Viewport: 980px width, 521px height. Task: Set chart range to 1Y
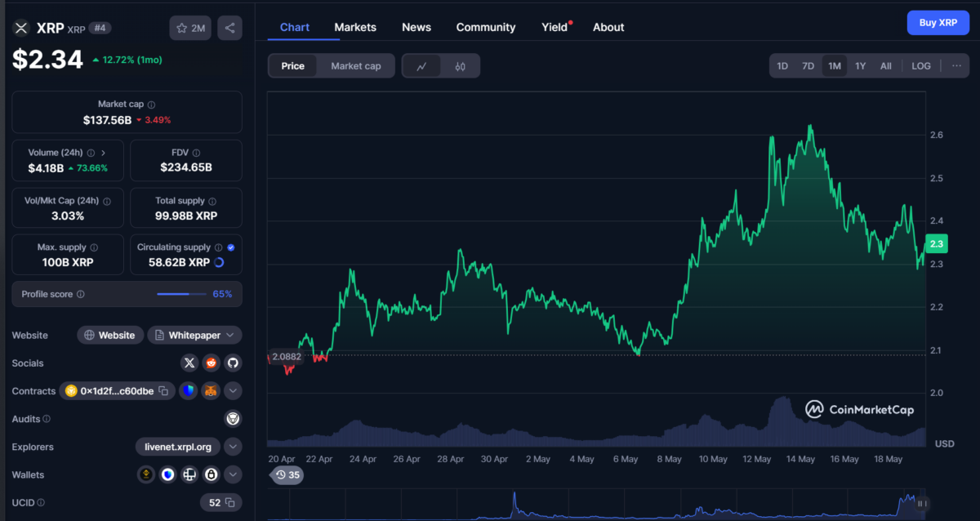[860, 66]
